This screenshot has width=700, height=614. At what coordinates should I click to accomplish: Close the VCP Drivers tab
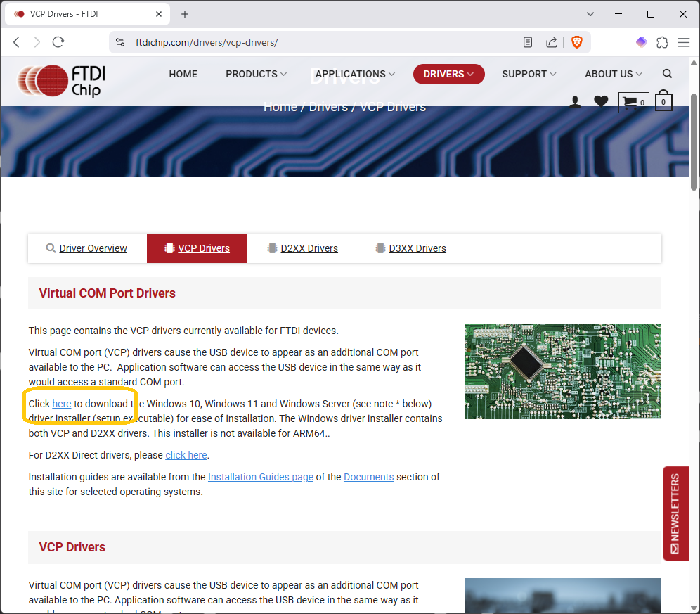click(x=158, y=14)
